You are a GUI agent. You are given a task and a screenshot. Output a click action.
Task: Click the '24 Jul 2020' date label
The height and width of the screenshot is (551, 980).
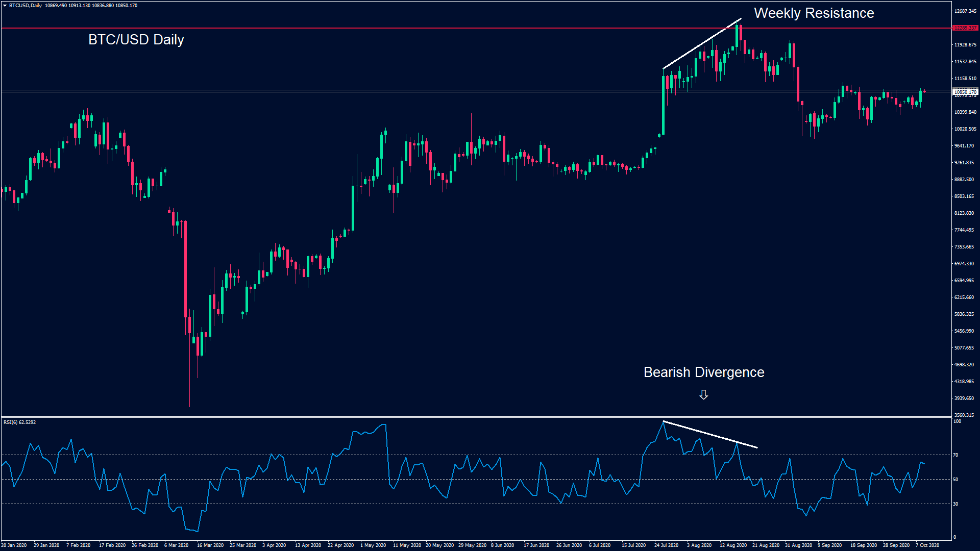(x=666, y=545)
